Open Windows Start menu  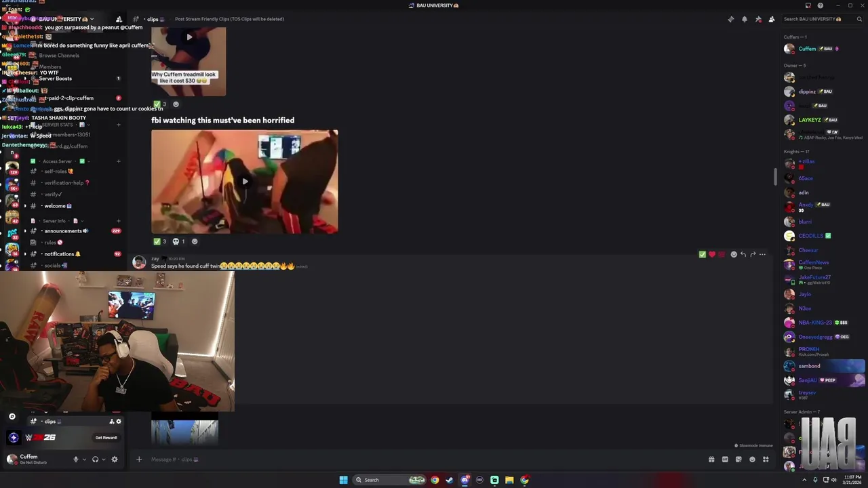pyautogui.click(x=344, y=480)
